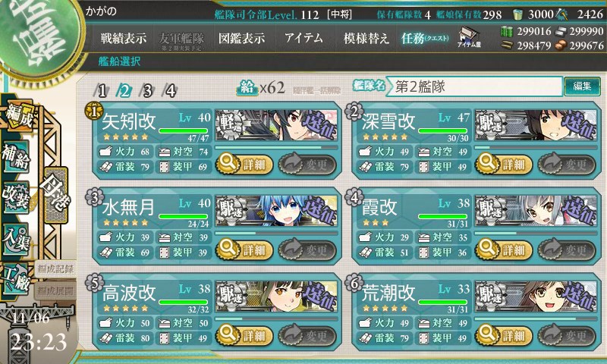Switch to fleet tab 3

(147, 90)
